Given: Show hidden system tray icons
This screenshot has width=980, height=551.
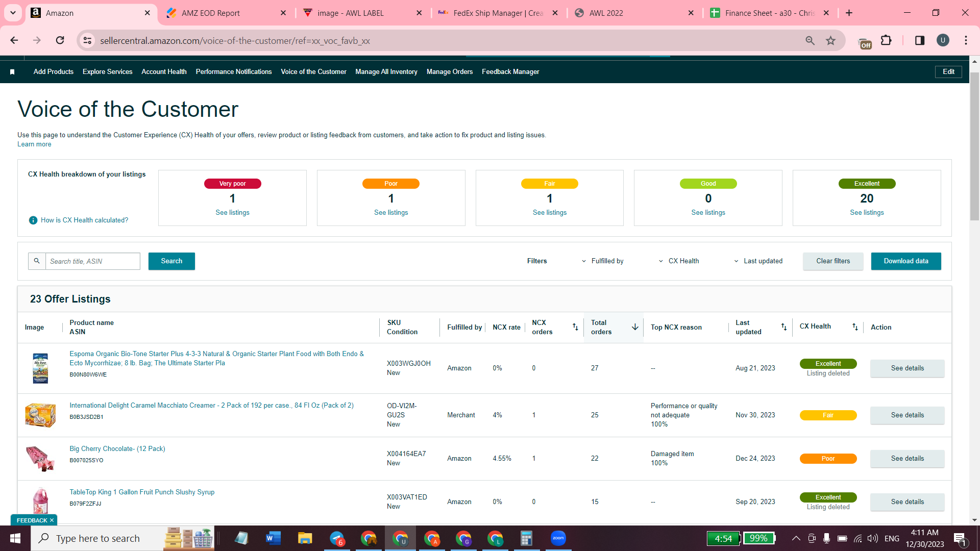Looking at the screenshot, I should tap(796, 538).
